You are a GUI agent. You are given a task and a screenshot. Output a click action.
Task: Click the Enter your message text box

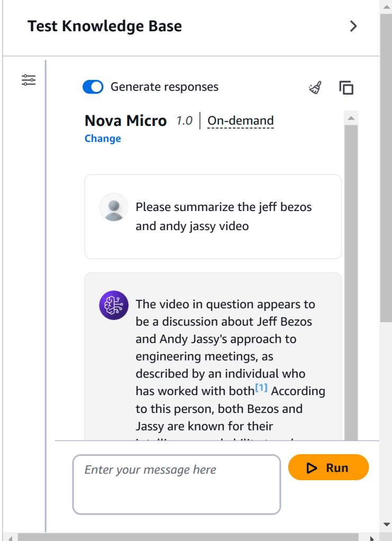point(176,484)
